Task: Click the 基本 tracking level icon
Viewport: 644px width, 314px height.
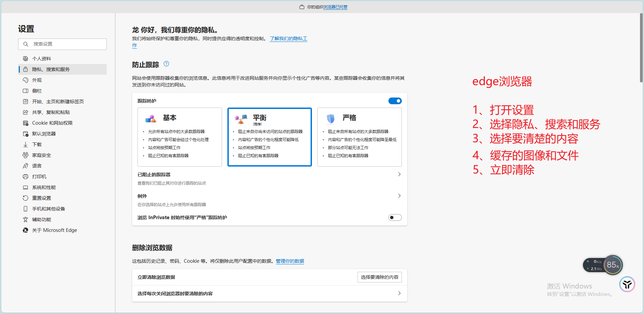Action: coord(151,119)
